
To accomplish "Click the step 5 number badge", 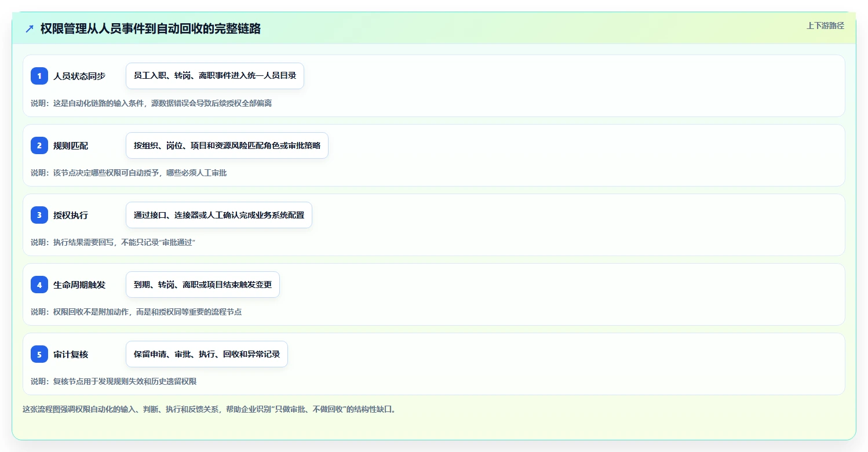I will coord(39,354).
